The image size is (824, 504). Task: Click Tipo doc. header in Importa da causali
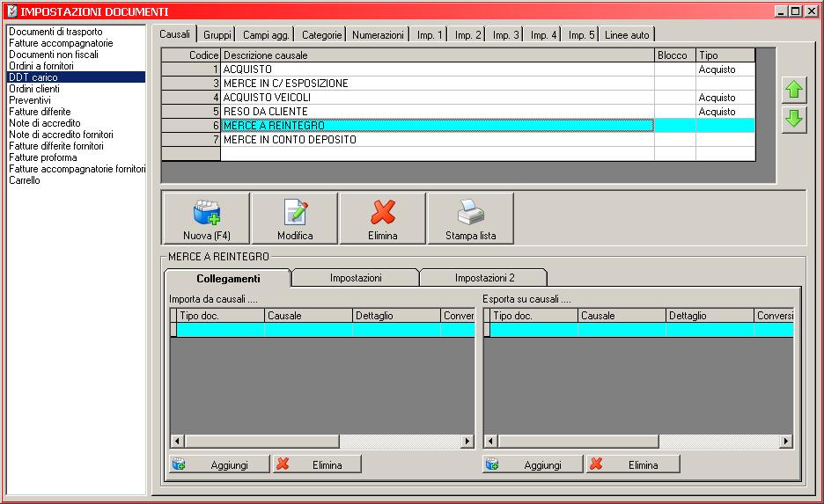pos(220,316)
